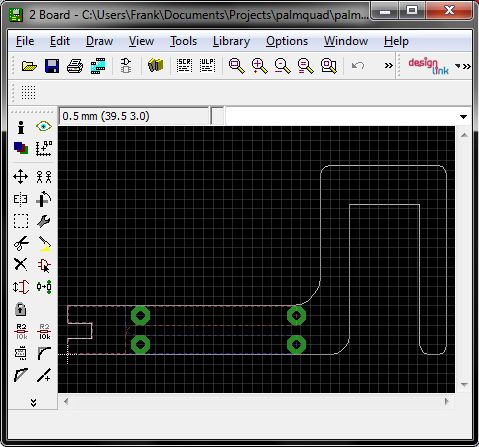Toggle the Lock tool padlock icon

(x=21, y=309)
